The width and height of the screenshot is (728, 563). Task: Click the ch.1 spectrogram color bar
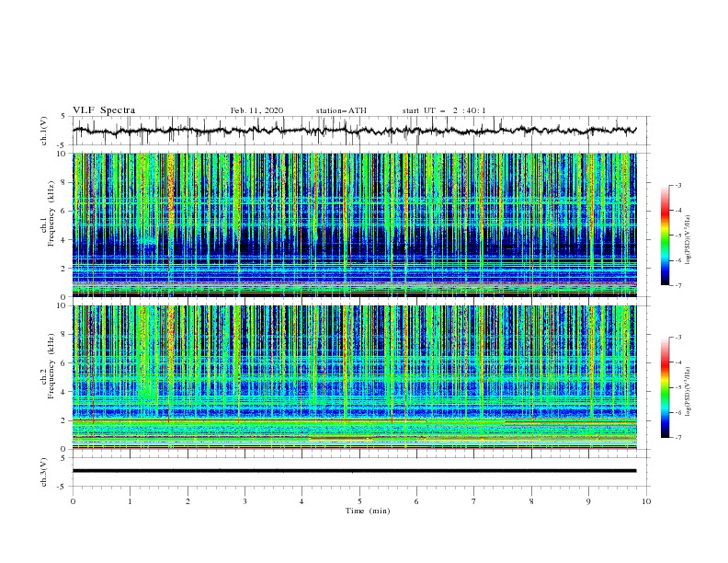(665, 236)
